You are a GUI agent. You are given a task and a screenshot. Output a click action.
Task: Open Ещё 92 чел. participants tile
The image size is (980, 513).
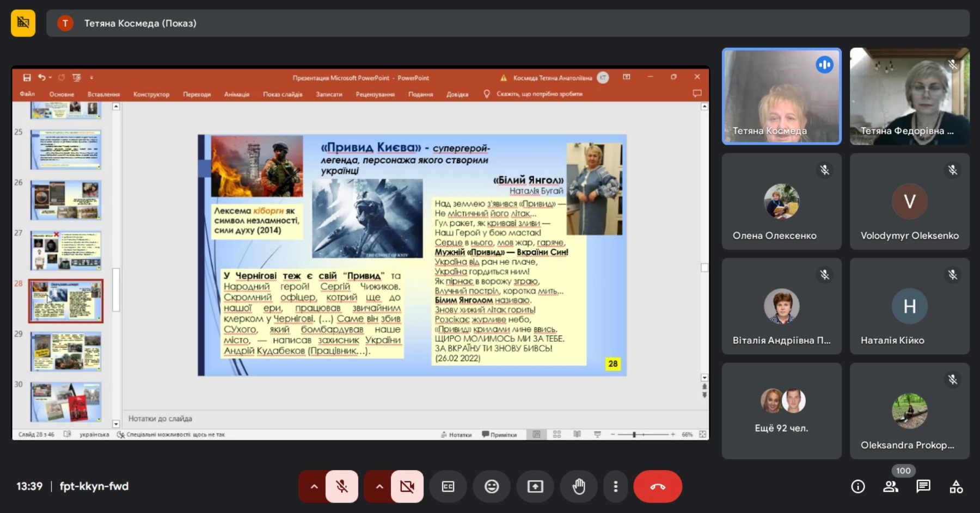(782, 411)
